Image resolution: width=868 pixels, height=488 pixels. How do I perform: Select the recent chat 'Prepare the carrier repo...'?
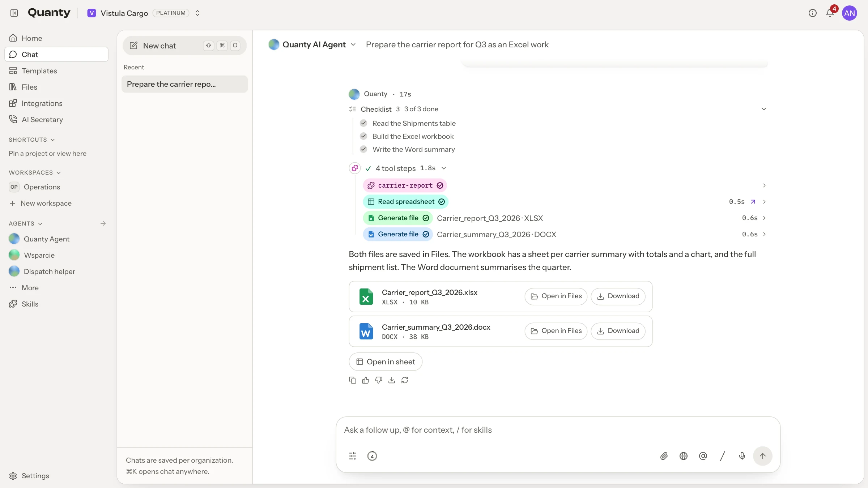pos(184,84)
